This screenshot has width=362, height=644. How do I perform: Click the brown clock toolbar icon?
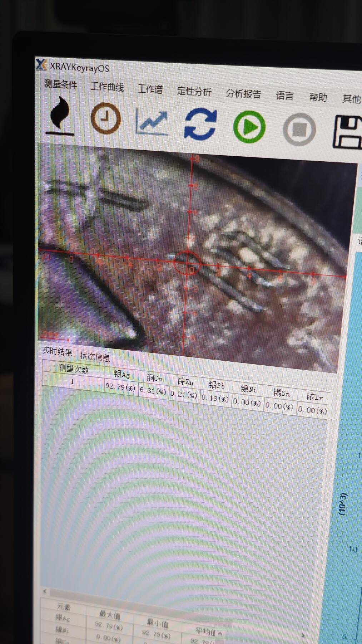[x=105, y=118]
